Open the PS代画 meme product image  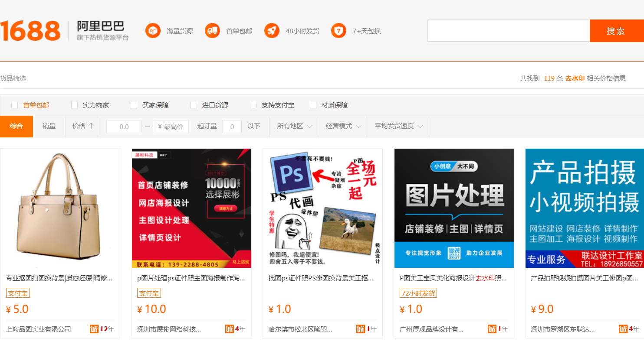pos(322,208)
